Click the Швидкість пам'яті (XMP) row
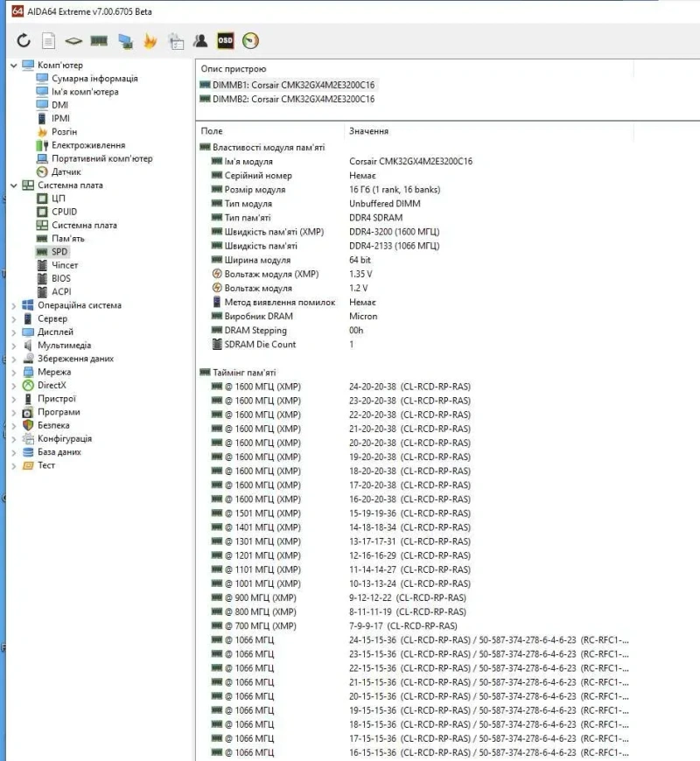Viewport: 700px width, 761px height. coord(325,232)
